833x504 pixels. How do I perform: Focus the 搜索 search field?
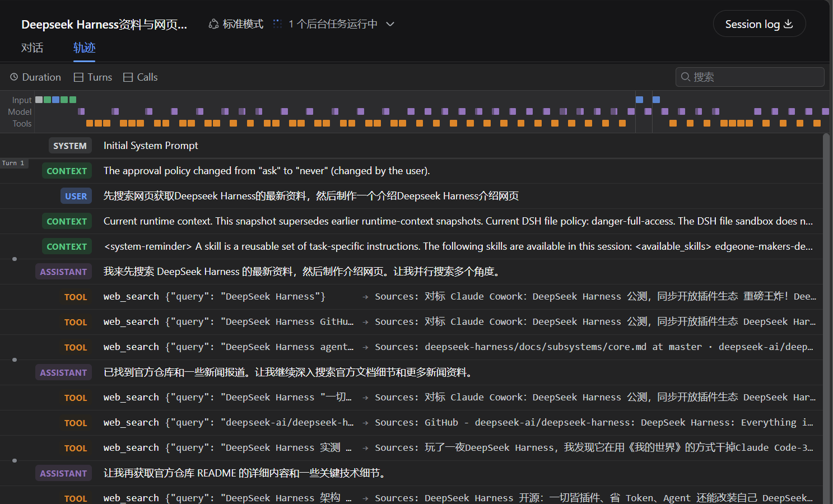tap(750, 77)
